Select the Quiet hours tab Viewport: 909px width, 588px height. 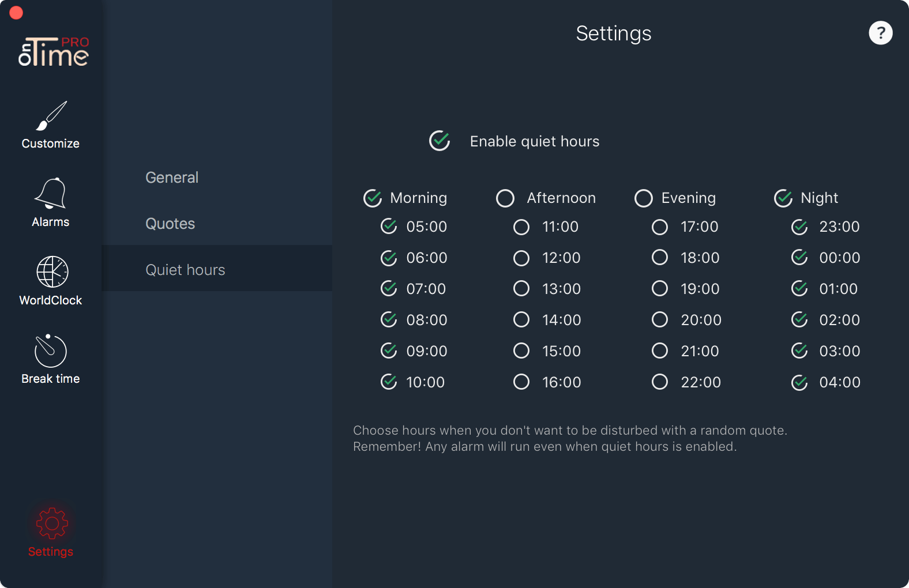click(217, 268)
